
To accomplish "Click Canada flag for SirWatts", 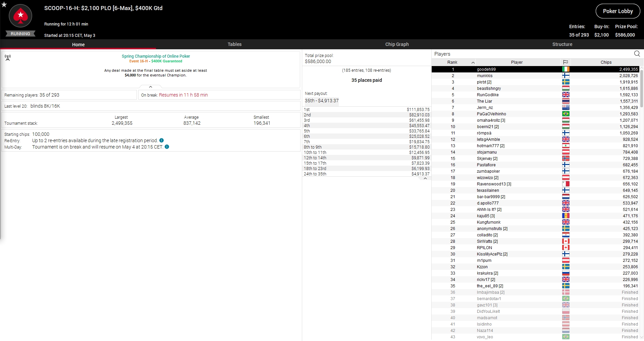I will click(566, 241).
